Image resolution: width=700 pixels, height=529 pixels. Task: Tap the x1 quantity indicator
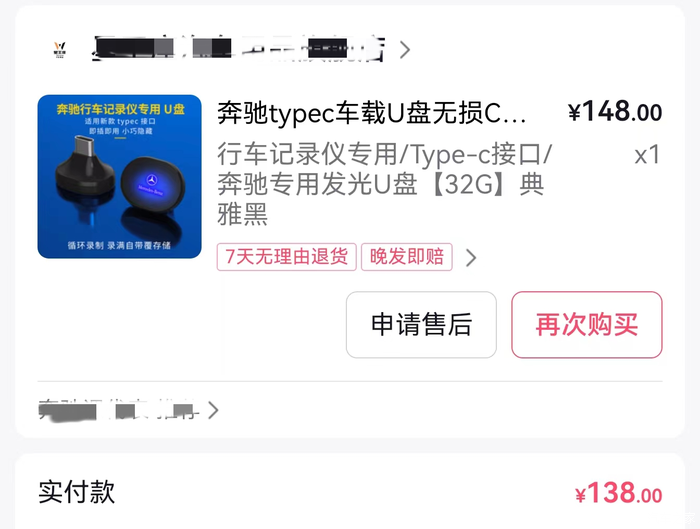(647, 155)
